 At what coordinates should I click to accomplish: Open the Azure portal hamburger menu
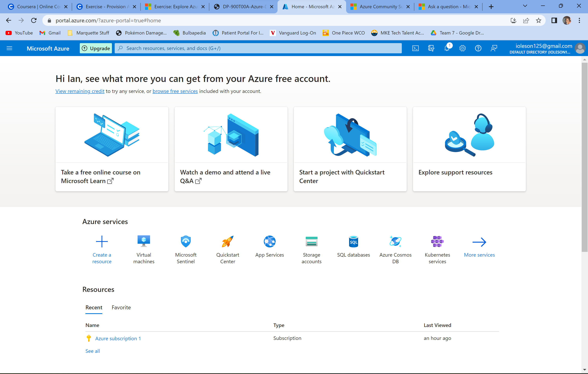(9, 48)
